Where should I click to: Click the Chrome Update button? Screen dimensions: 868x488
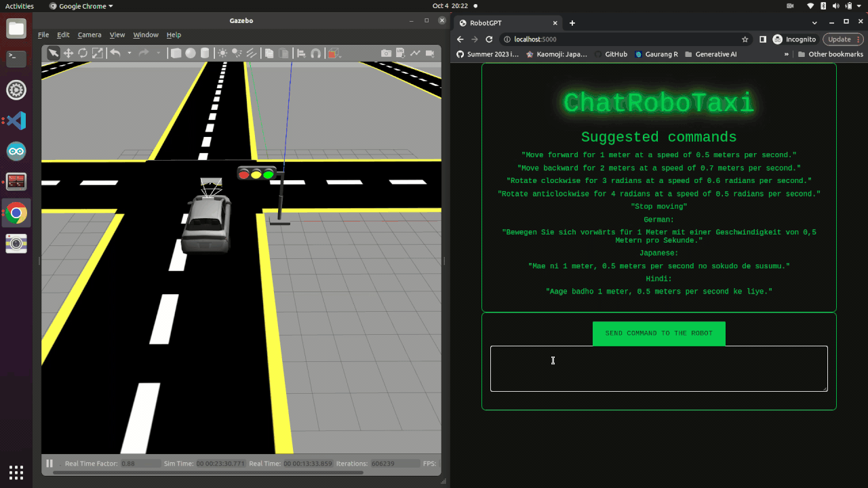coord(843,39)
